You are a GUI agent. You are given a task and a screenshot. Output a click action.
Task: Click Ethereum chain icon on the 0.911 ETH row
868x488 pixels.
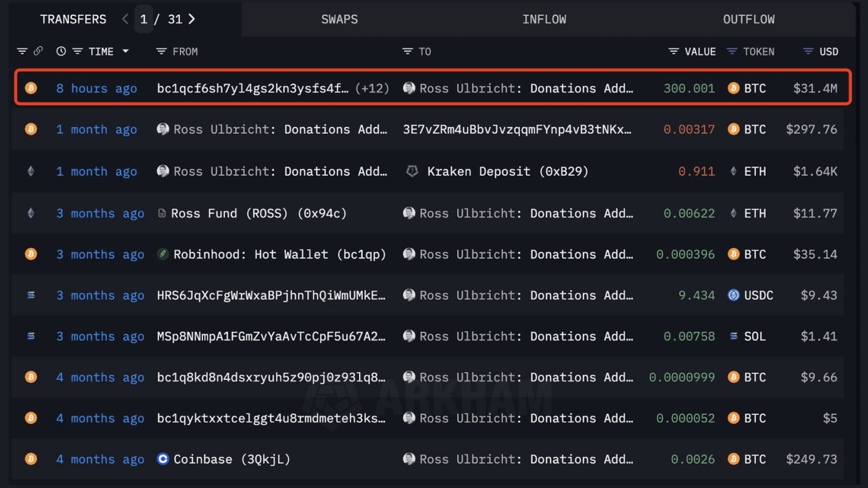point(31,171)
